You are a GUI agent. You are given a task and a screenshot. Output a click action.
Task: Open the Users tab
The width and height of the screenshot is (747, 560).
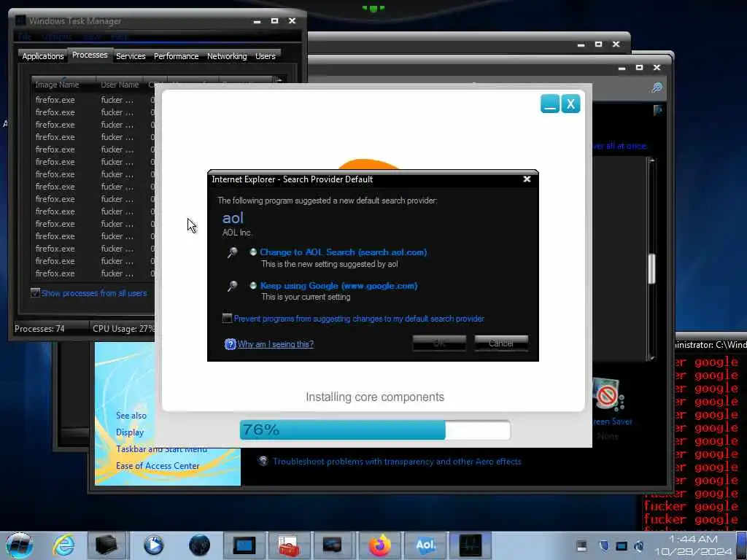click(x=266, y=56)
